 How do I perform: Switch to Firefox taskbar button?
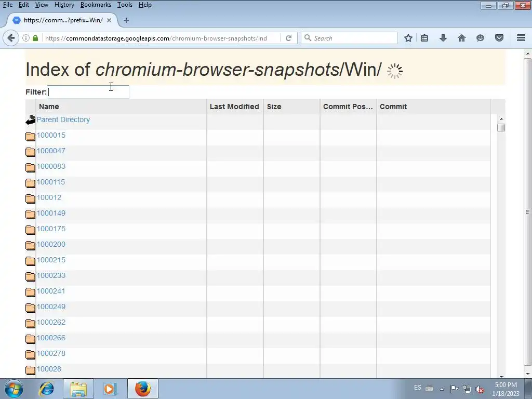143,389
